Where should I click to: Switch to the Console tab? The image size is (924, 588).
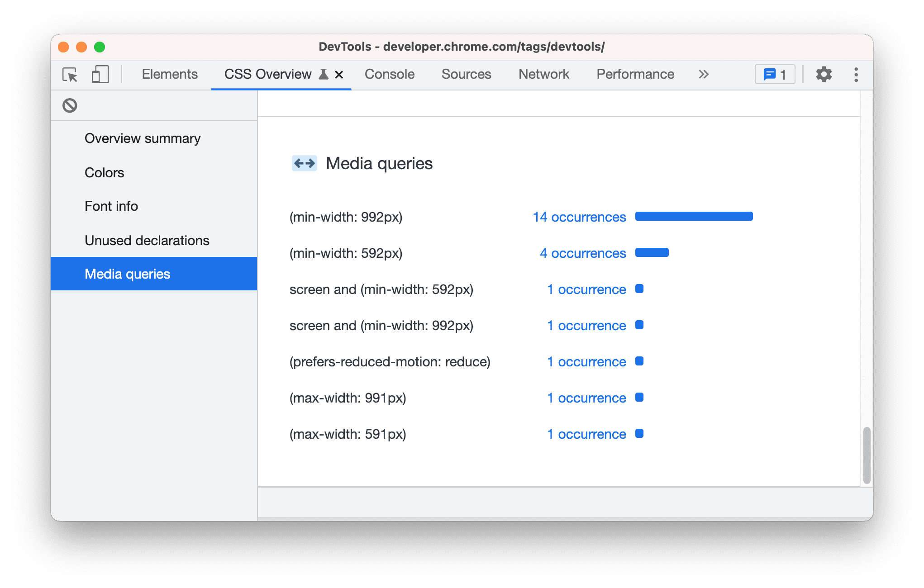[x=389, y=73]
